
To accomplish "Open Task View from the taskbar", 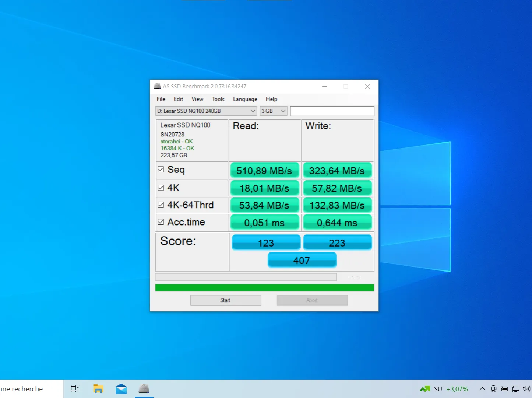I will pos(75,389).
